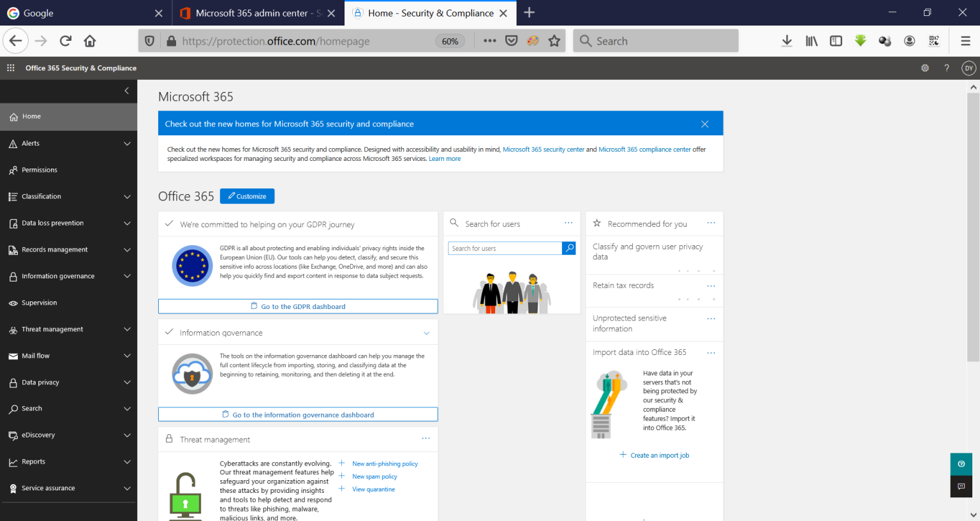Open Microsoft 365 security center link
Viewport: 980px width, 521px height.
pyautogui.click(x=544, y=149)
